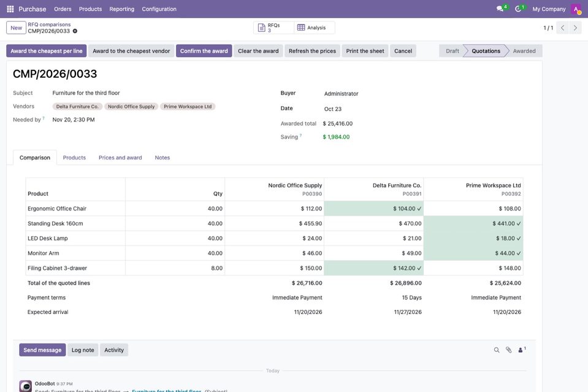Open the Configuration menu
This screenshot has height=392, width=588.
pos(159,9)
